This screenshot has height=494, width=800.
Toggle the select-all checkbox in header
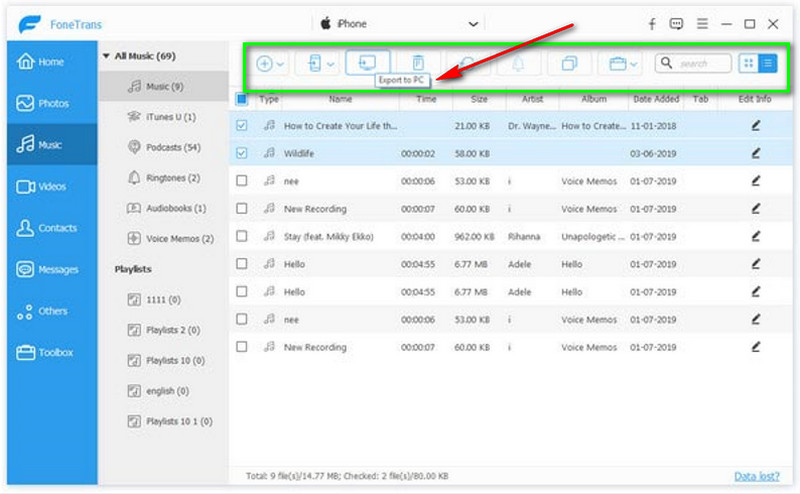(241, 99)
